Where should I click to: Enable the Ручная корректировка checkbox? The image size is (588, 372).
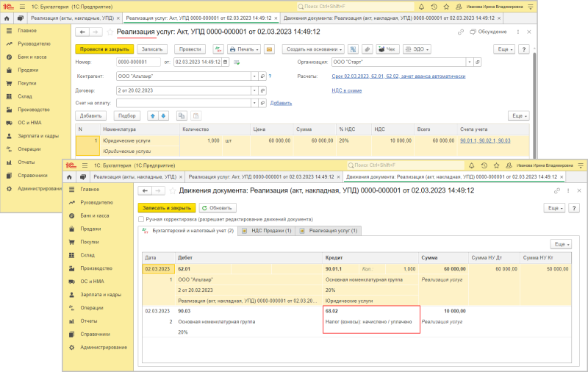(141, 219)
